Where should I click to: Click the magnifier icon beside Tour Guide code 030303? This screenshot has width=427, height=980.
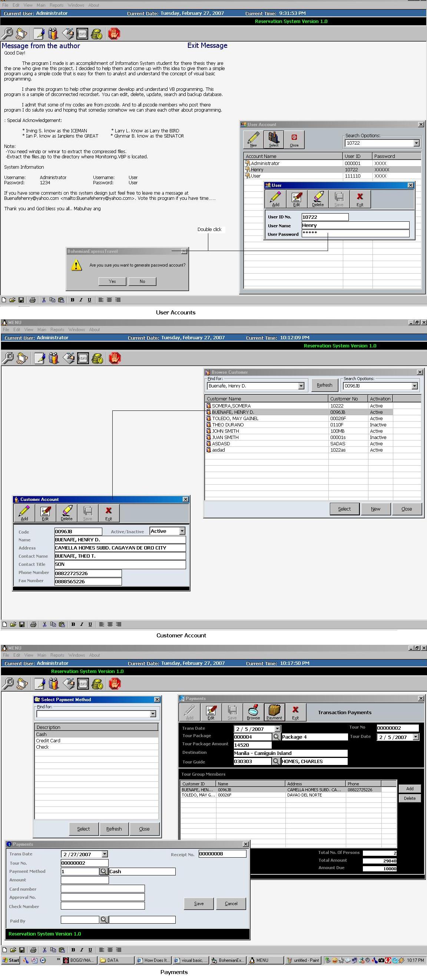276,761
